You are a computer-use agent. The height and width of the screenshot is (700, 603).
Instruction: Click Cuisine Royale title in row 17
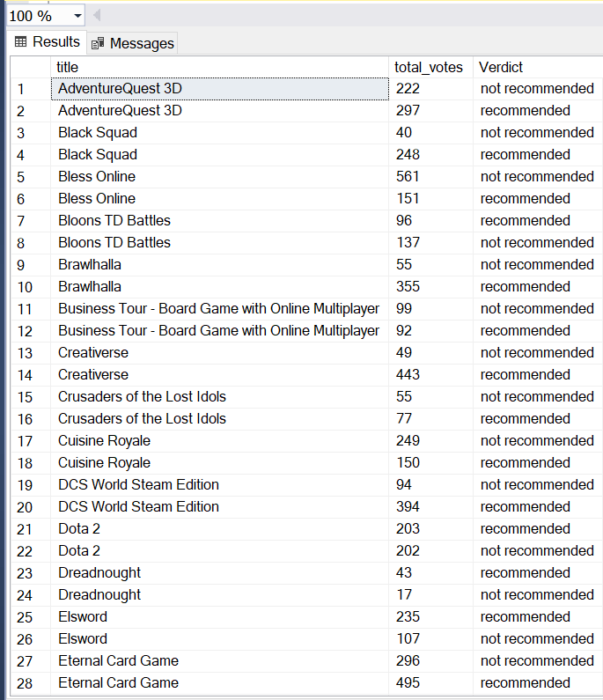219,441
